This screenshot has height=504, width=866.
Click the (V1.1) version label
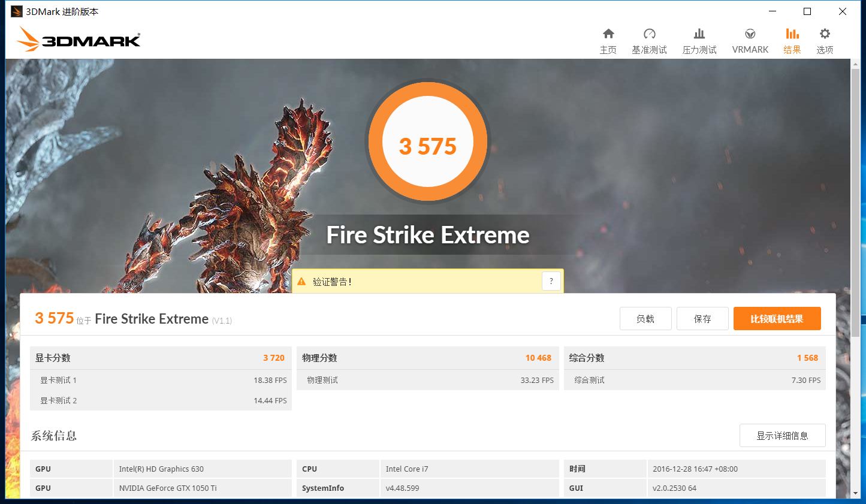pos(222,321)
